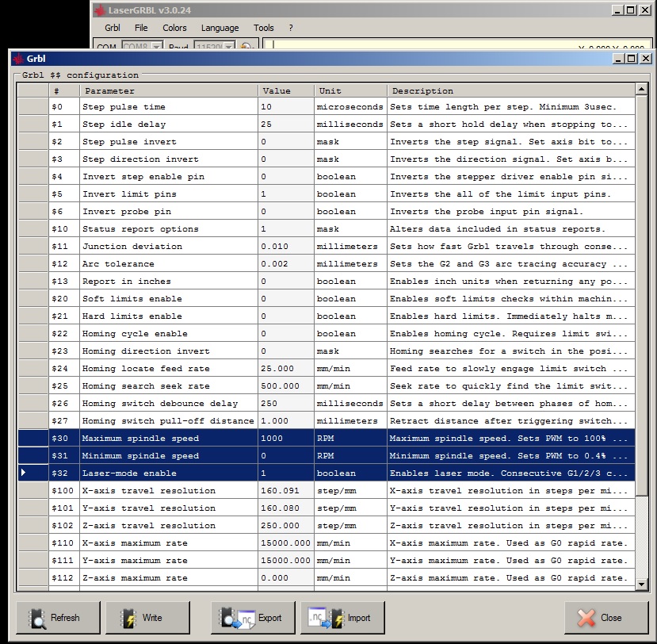Click the LaserGRBL window title icon
Screen dimensions: 657x644
(100, 10)
